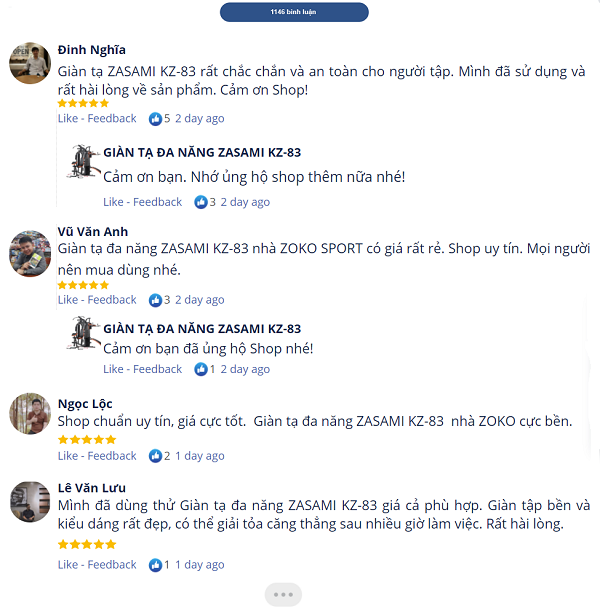600x614 pixels.
Task: Click thumbs-up icon on second shop reply
Action: click(201, 369)
